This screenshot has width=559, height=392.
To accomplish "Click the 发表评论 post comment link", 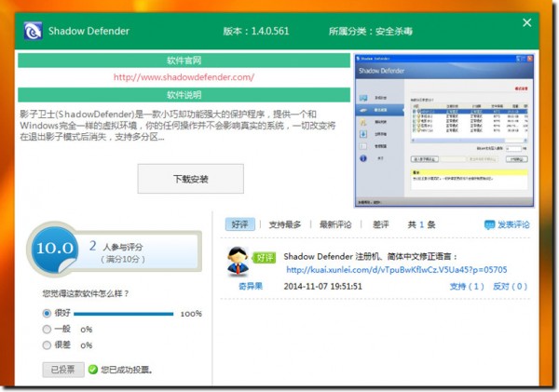I will (513, 224).
